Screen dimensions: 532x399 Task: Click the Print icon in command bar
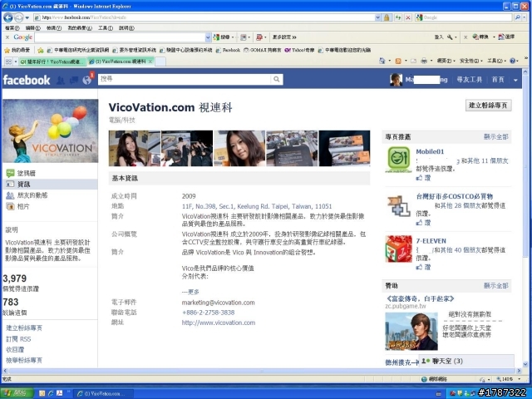(424, 61)
